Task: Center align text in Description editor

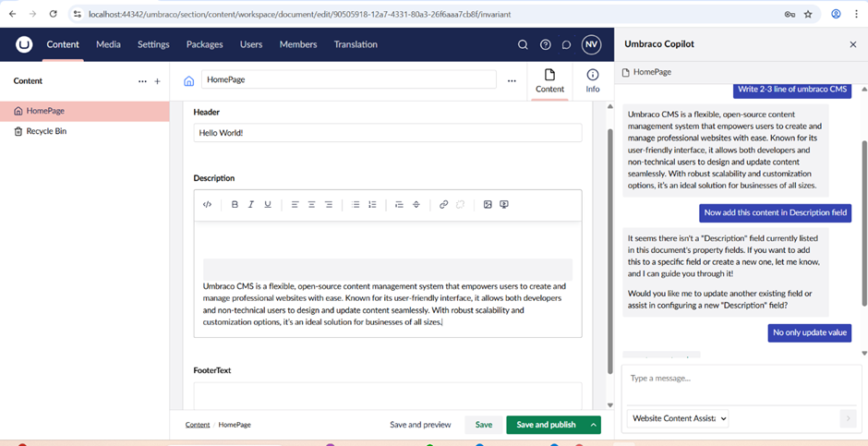Action: (x=312, y=205)
